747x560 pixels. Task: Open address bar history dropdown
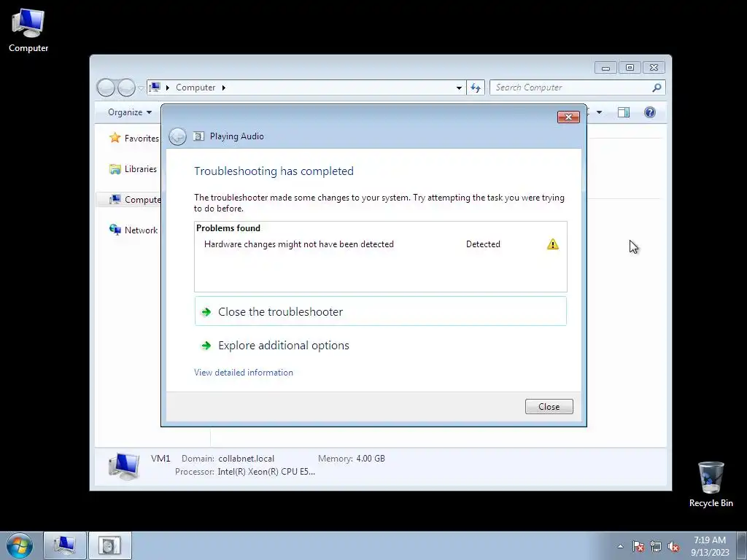pyautogui.click(x=459, y=87)
